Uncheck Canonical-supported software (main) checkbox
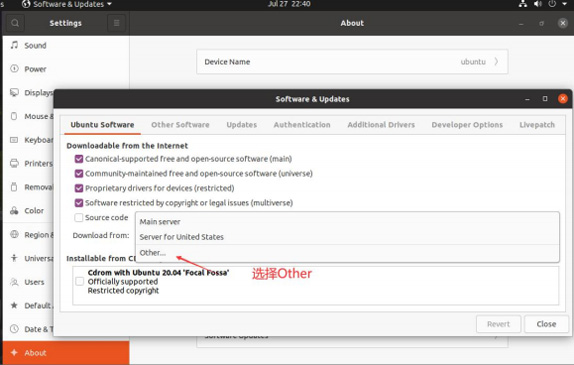 pos(79,159)
